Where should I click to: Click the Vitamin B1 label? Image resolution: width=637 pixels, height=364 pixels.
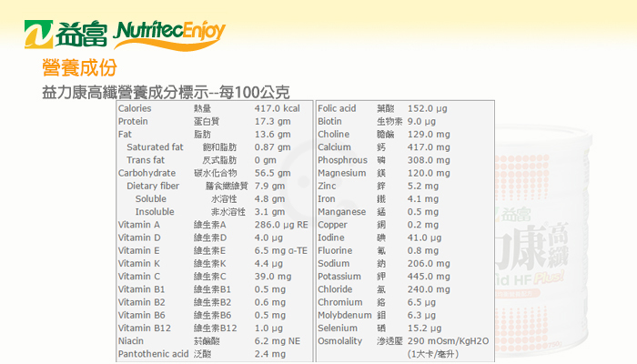click(141, 289)
